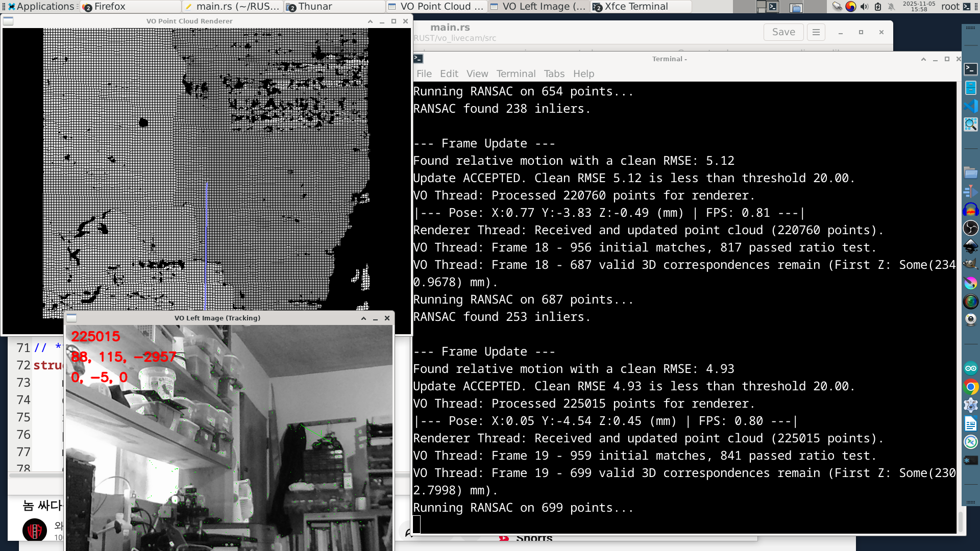This screenshot has width=980, height=551.
Task: Open the Terminal menu in the menu bar
Action: click(516, 73)
